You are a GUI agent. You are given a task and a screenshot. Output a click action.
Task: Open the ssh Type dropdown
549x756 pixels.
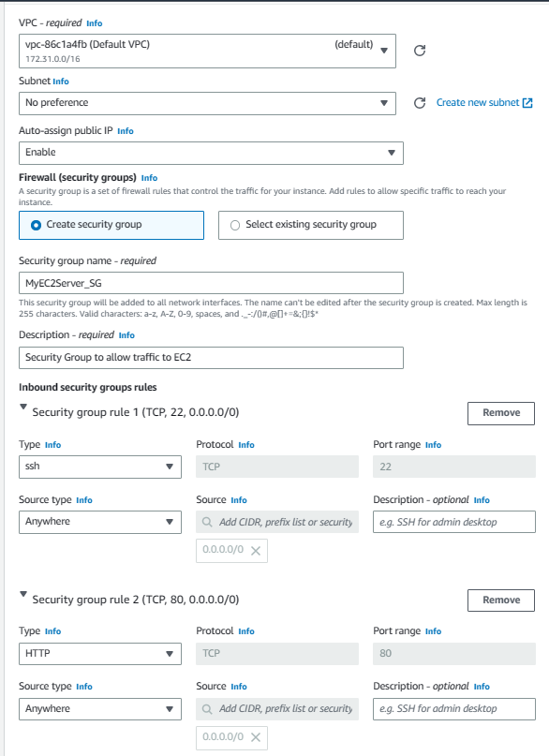click(x=100, y=467)
